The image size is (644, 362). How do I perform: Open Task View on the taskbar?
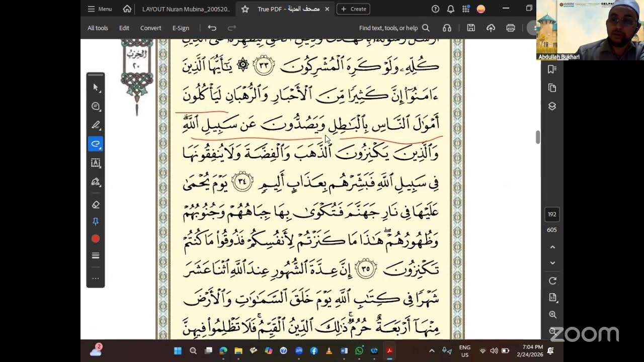[x=208, y=351]
